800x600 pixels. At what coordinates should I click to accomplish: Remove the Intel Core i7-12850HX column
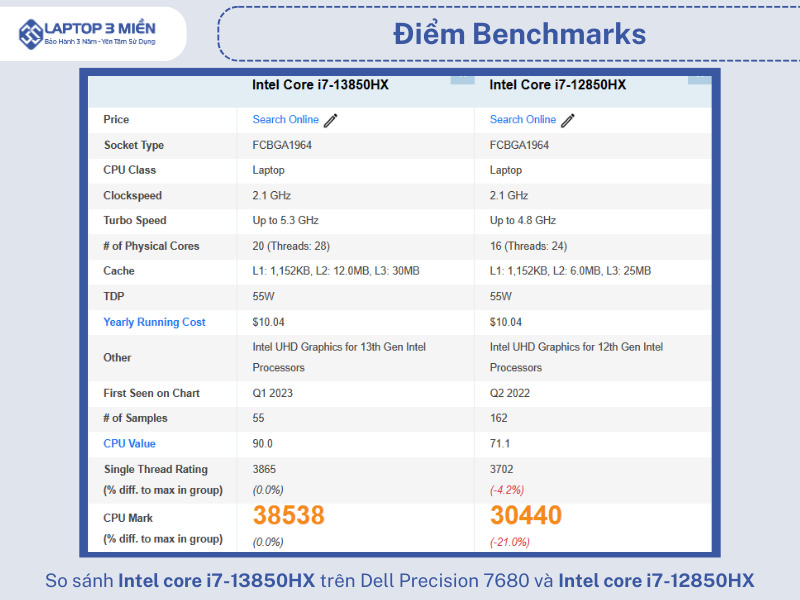pyautogui.click(x=700, y=78)
